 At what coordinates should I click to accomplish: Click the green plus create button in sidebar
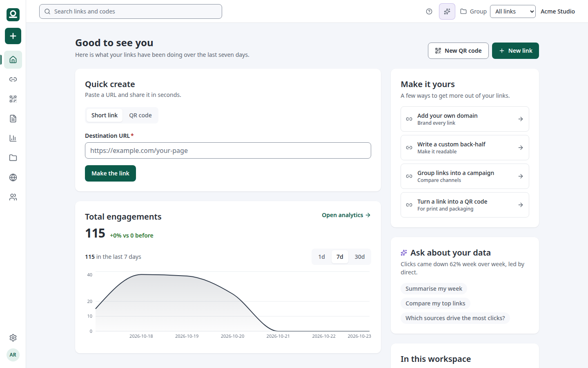(x=13, y=36)
